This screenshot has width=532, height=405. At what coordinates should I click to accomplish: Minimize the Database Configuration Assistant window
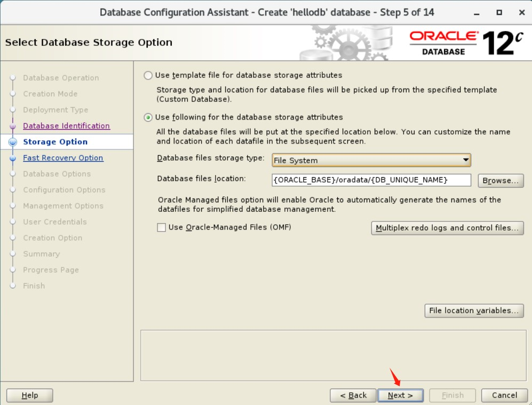tap(477, 13)
